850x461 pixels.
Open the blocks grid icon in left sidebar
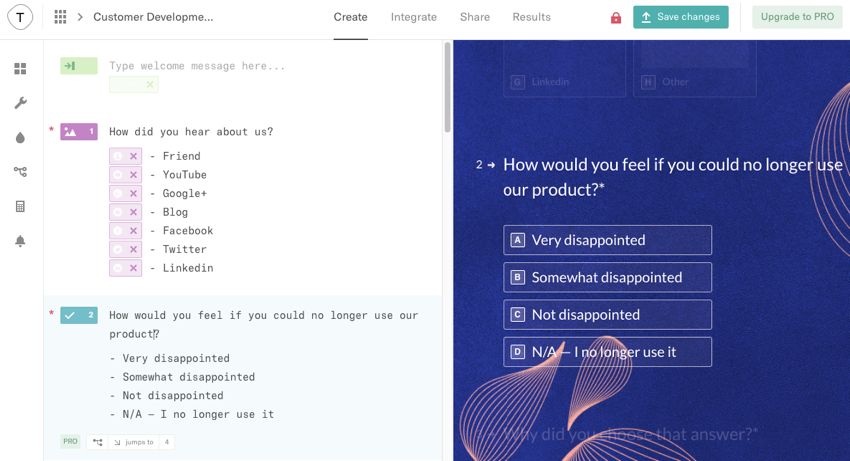pyautogui.click(x=20, y=69)
